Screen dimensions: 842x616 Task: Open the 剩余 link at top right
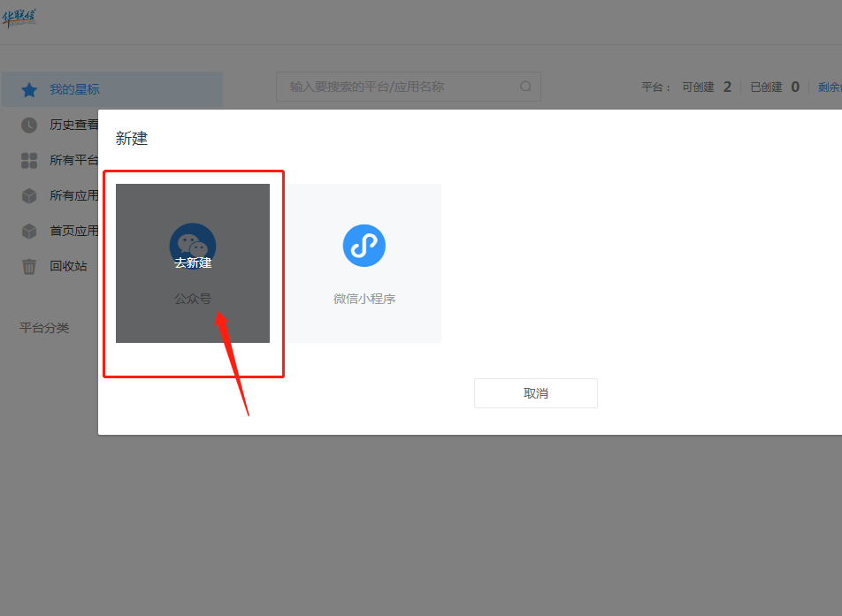pyautogui.click(x=830, y=87)
